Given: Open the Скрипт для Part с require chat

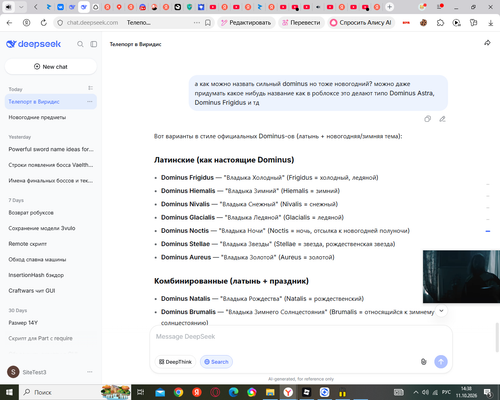Looking at the screenshot, I should 51,338.
